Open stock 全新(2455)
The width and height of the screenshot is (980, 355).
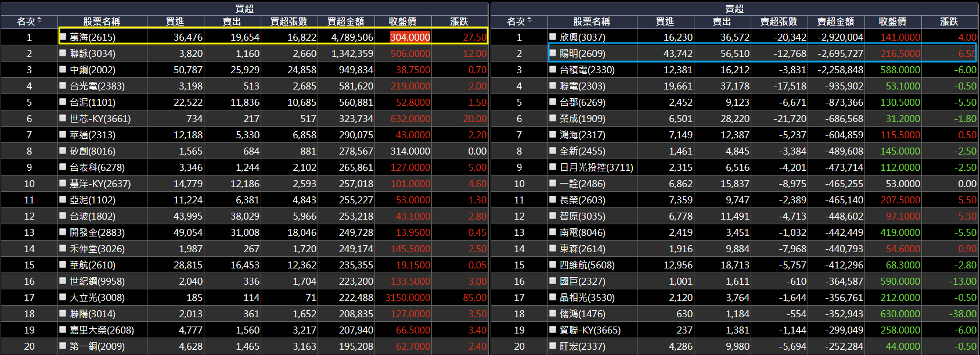tap(582, 151)
